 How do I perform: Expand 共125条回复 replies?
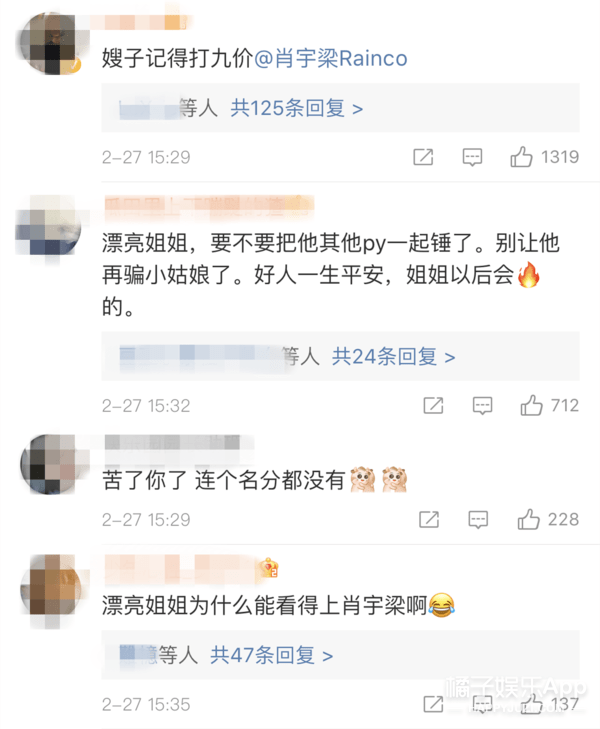[x=297, y=108]
